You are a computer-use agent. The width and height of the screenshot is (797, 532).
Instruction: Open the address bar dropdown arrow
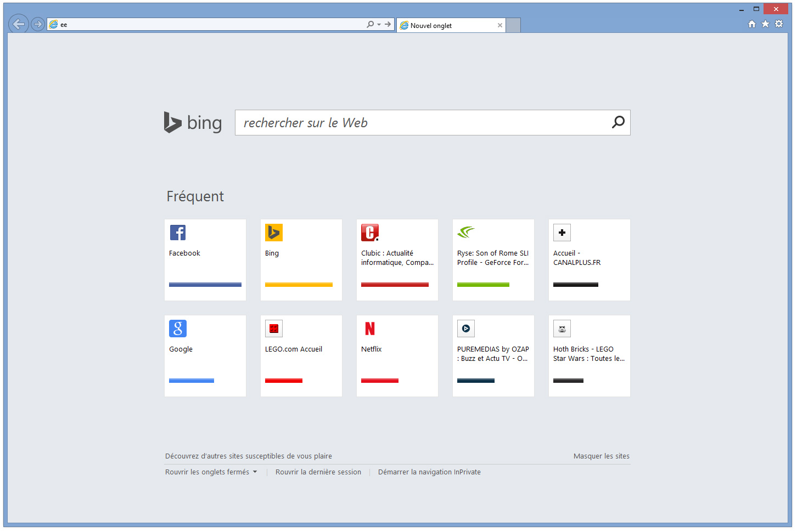point(379,25)
